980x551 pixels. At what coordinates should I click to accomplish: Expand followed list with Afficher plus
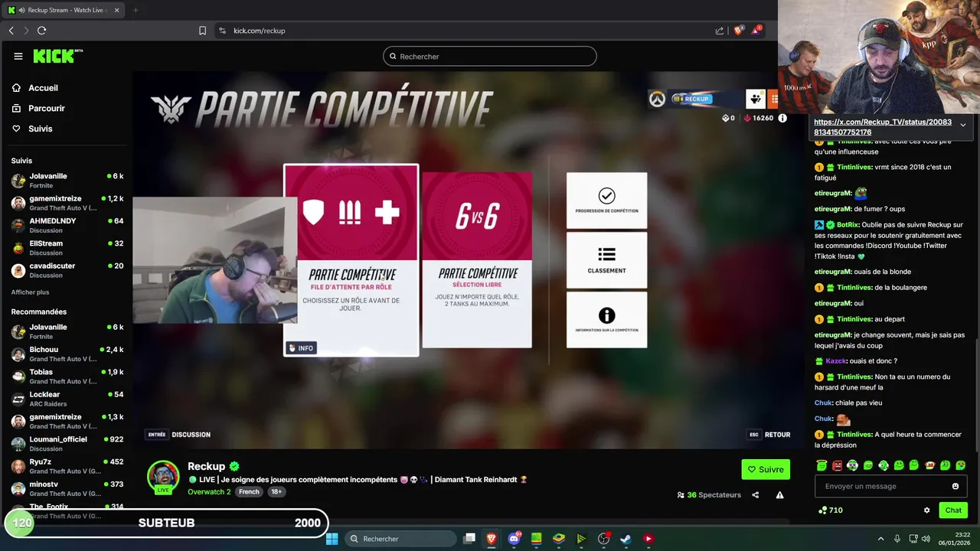click(x=30, y=292)
